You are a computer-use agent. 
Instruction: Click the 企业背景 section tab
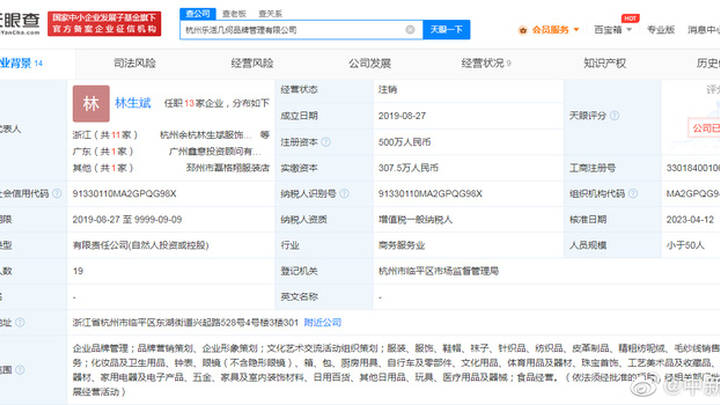tap(21, 63)
